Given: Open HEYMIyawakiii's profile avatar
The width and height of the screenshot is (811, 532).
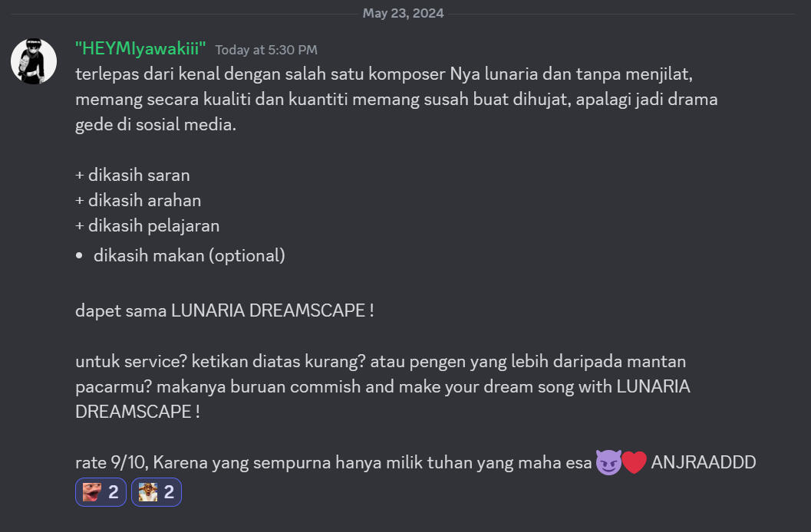Looking at the screenshot, I should pos(34,61).
